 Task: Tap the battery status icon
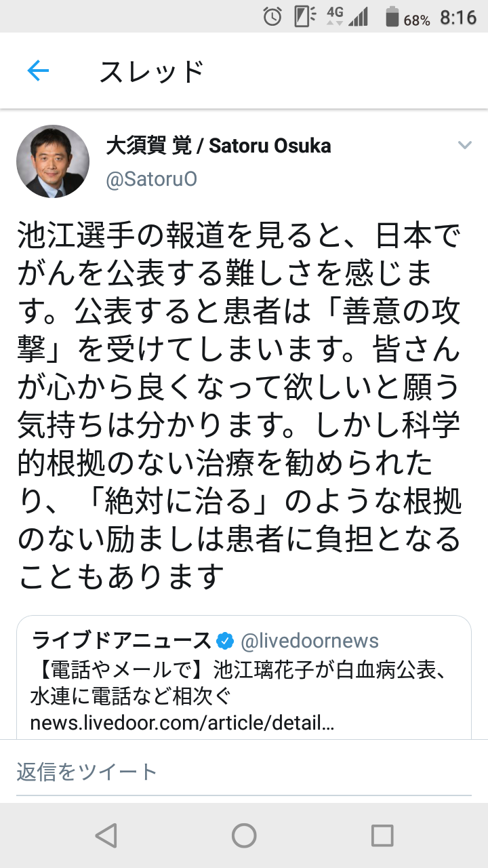(x=392, y=17)
